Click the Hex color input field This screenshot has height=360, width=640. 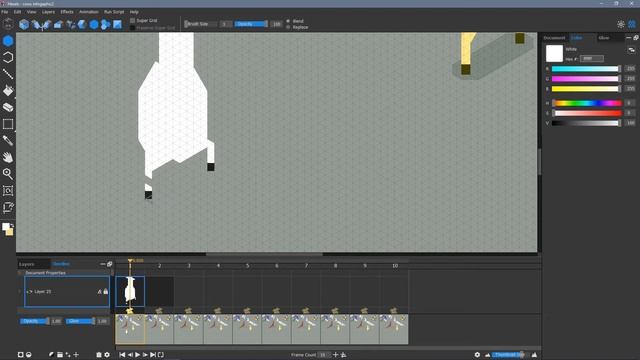click(591, 59)
